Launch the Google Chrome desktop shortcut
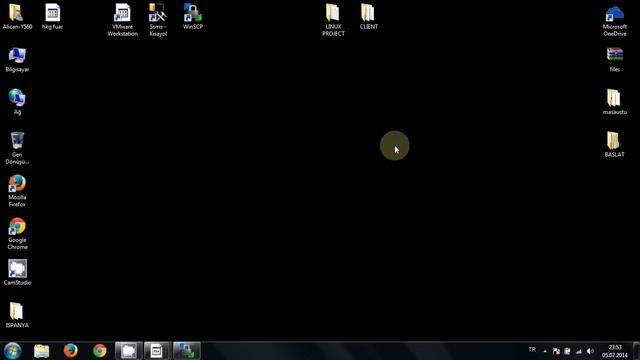The image size is (640, 360). 17,233
